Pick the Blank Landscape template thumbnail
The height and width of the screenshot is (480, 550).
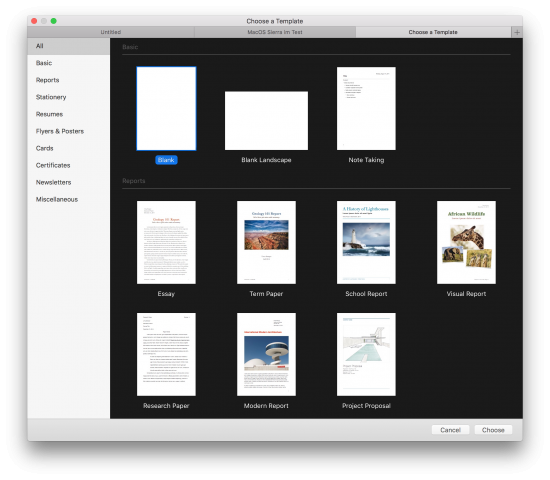(266, 121)
